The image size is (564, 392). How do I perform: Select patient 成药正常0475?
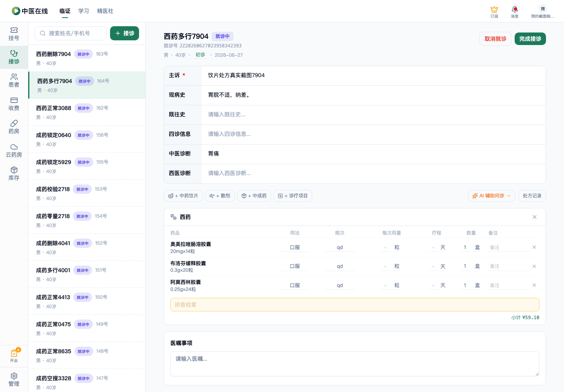tap(87, 328)
